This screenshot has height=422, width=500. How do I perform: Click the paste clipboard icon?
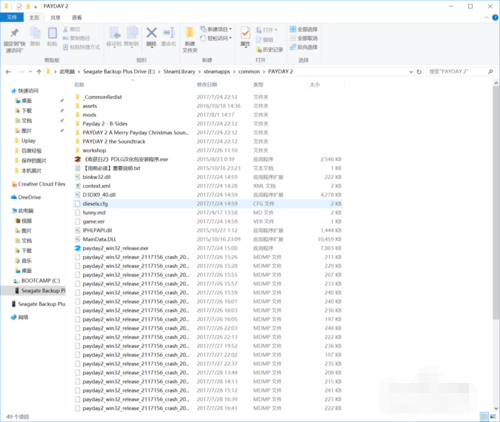tap(52, 33)
